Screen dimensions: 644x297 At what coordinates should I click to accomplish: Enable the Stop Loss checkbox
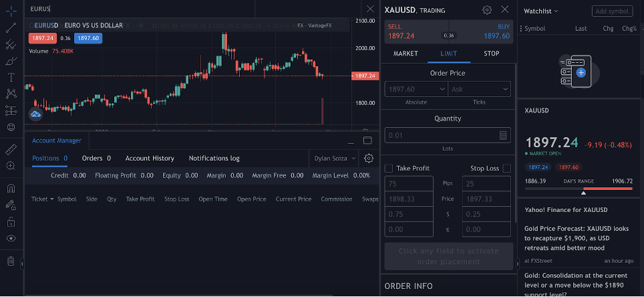507,169
